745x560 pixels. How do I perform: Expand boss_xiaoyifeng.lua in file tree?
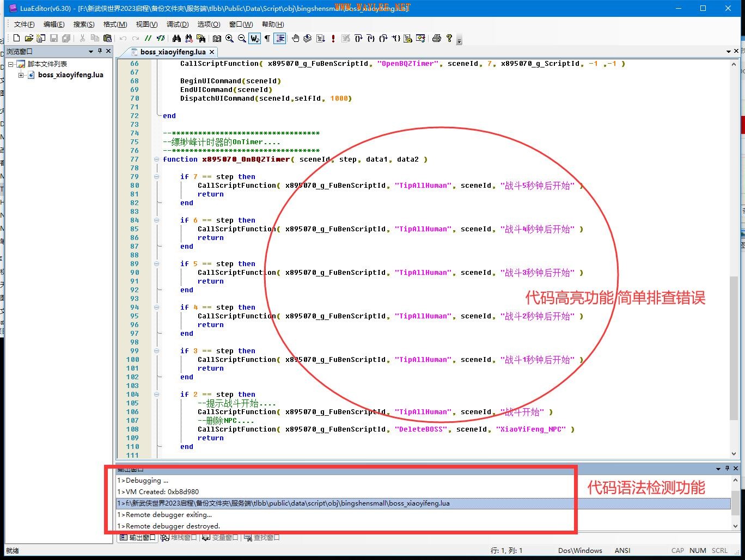pyautogui.click(x=21, y=75)
